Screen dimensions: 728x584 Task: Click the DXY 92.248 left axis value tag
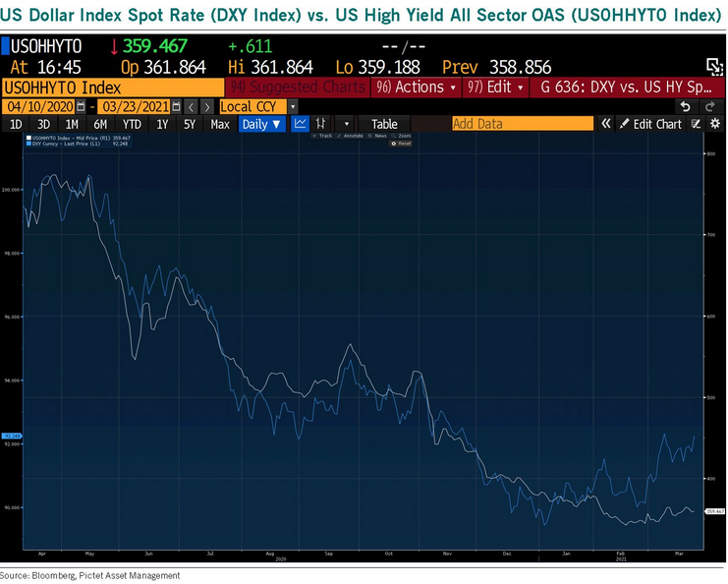coord(12,436)
